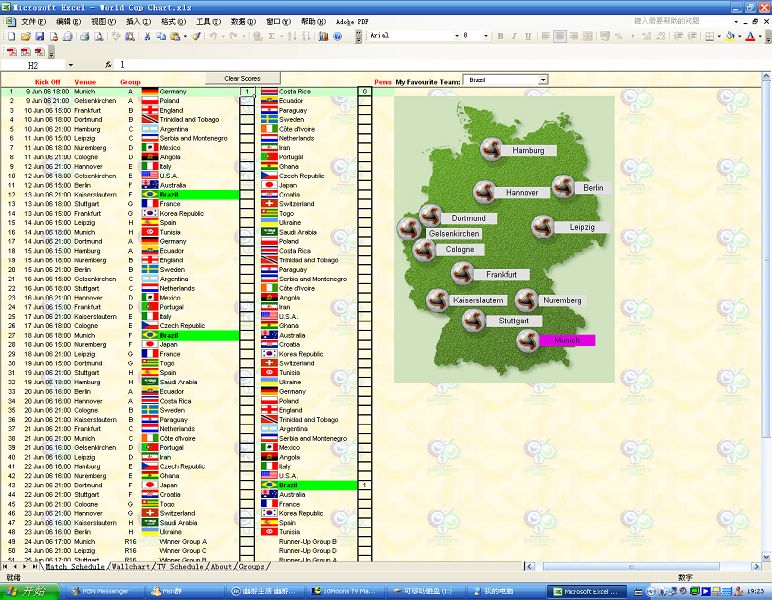Open the Arial font name dropdown
Screen dimensions: 772x600
tap(456, 36)
